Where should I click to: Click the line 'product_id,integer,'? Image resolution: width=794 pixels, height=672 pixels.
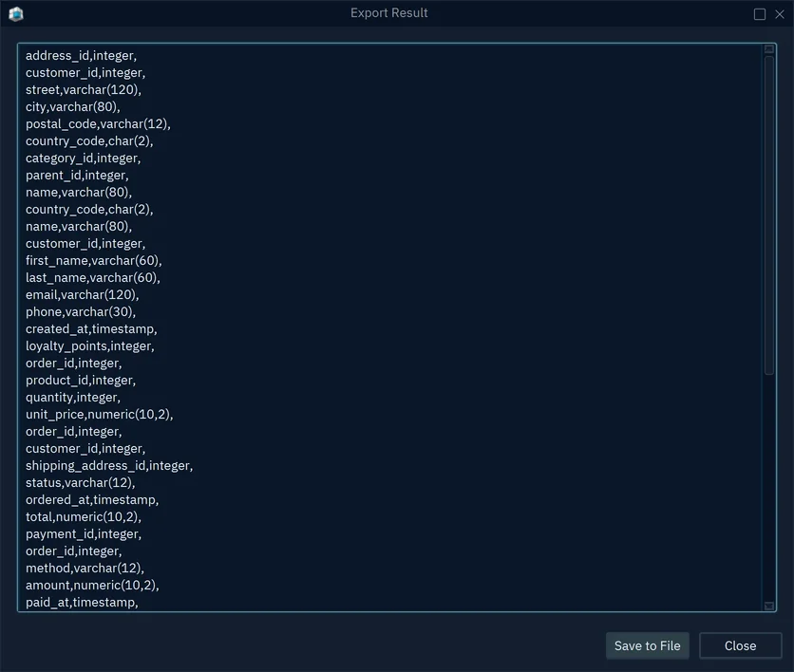tap(81, 380)
